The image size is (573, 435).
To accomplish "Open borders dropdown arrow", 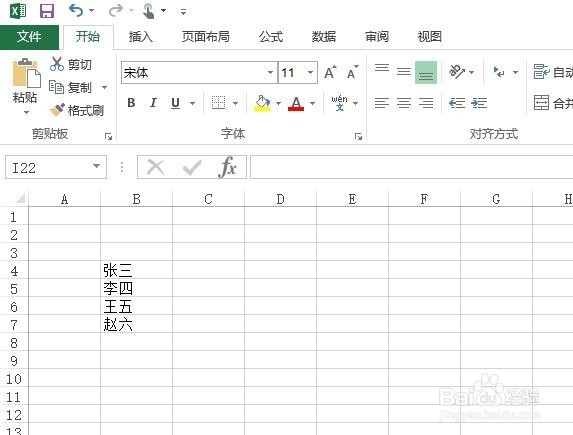I will click(x=236, y=103).
